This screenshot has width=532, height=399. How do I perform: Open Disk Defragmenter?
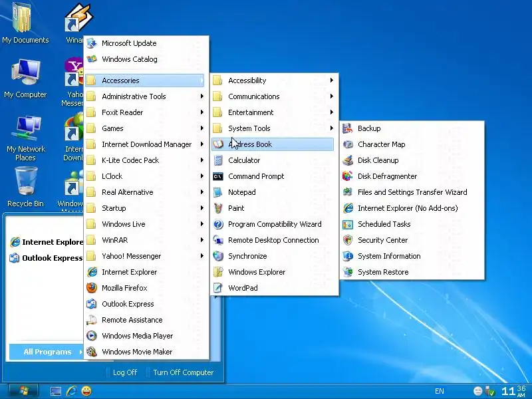(x=412, y=176)
